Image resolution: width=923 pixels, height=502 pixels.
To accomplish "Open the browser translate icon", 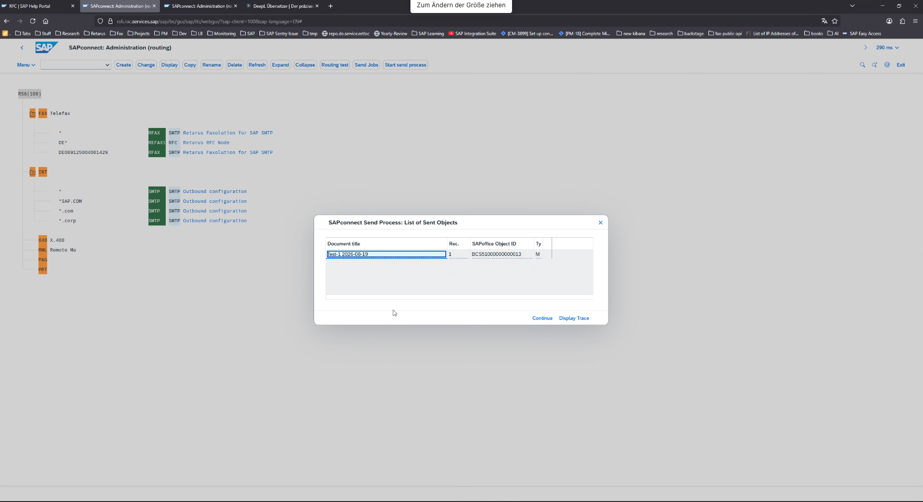I will (x=824, y=21).
